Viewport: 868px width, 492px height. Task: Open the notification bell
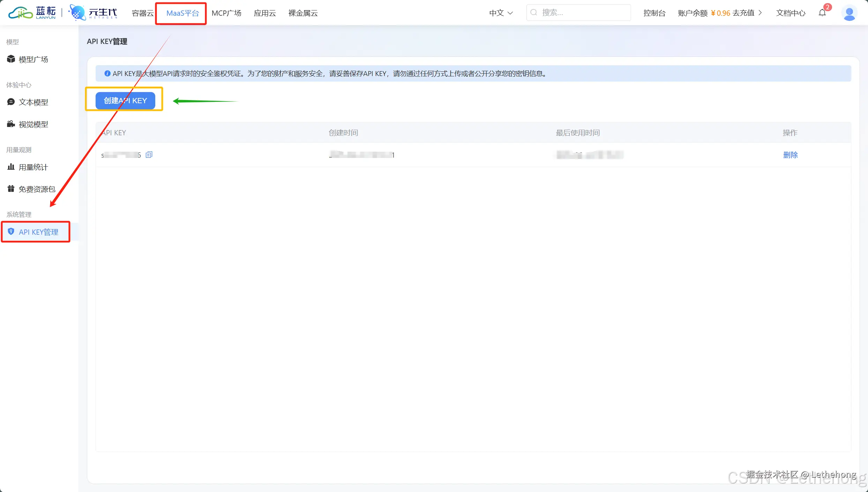coord(822,13)
